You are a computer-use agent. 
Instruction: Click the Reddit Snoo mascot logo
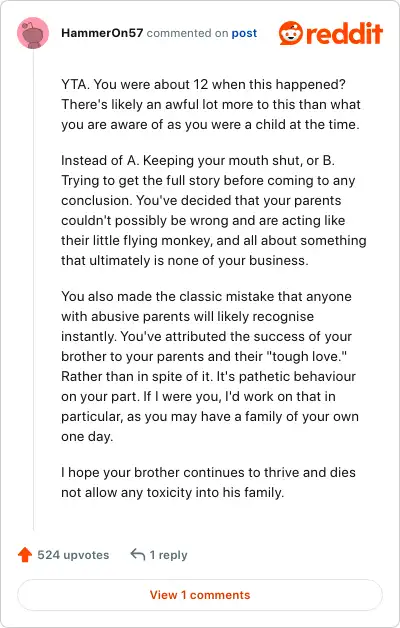click(290, 33)
